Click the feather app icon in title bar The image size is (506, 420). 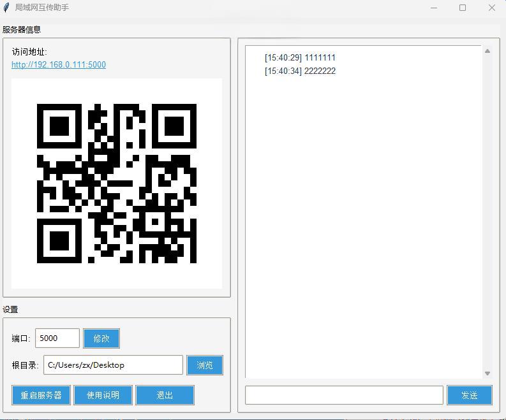[x=6, y=8]
